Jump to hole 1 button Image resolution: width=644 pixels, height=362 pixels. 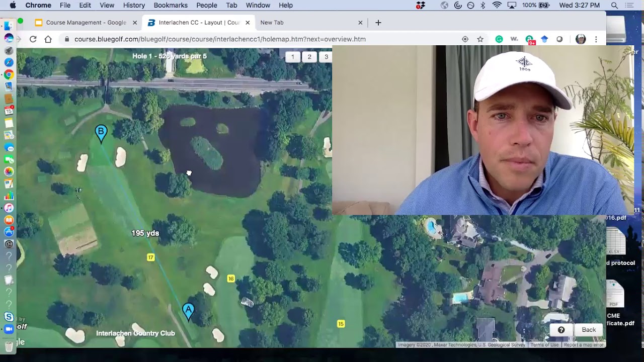point(293,57)
